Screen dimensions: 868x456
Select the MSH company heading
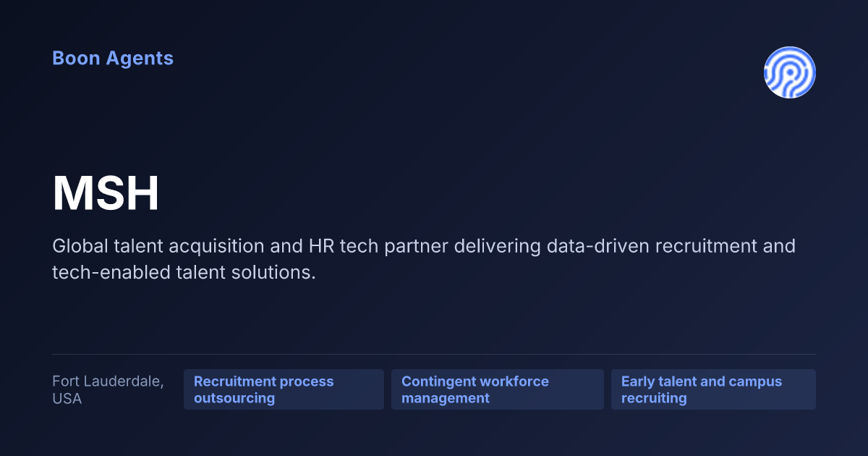point(106,194)
